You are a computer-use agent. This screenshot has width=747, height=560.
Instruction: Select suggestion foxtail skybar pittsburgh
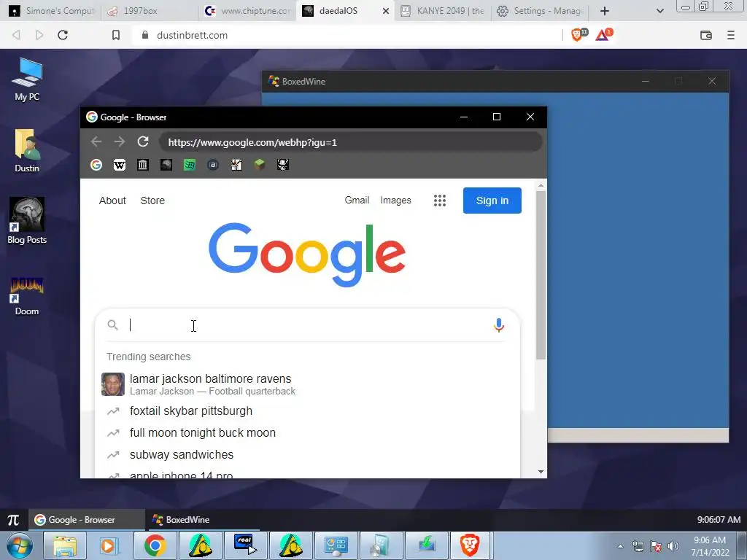click(x=307, y=411)
